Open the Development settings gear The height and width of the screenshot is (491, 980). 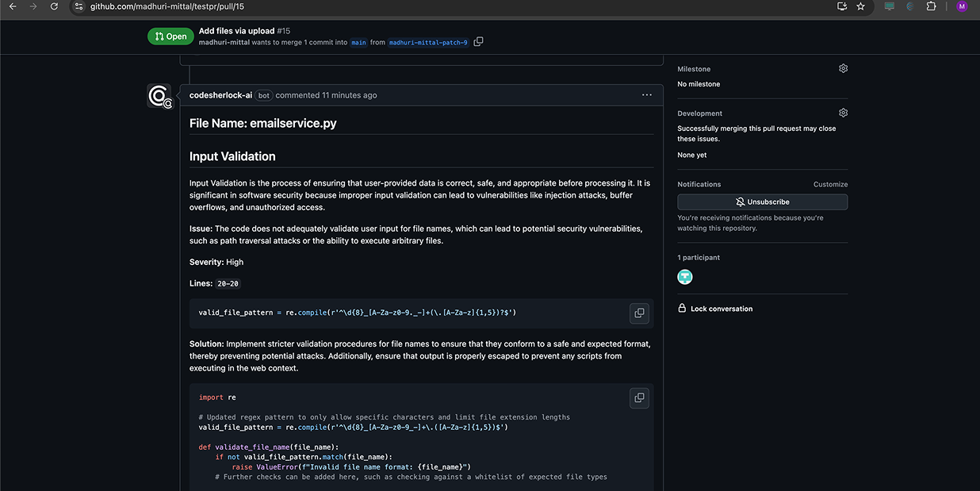(843, 113)
